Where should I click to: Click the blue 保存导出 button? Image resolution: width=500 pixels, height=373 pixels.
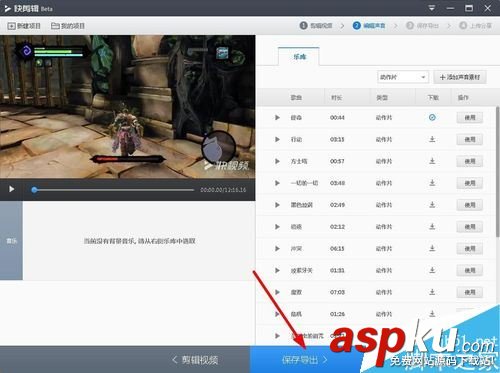305,359
